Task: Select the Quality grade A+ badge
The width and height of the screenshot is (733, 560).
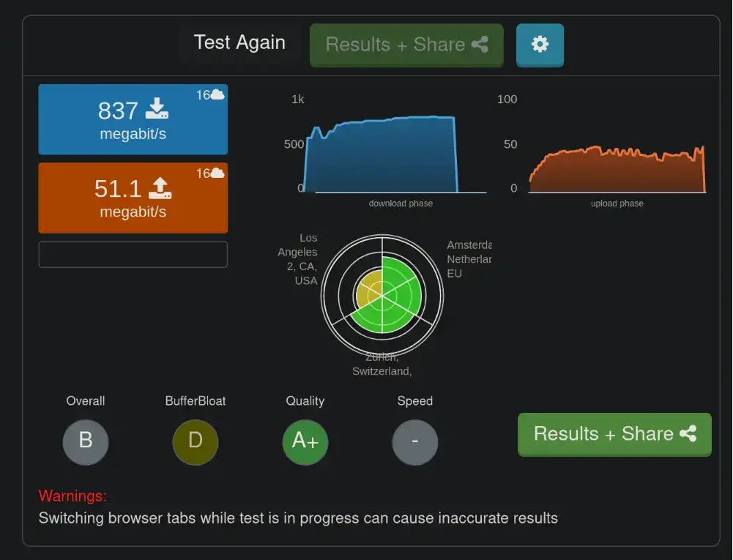Action: 305,441
